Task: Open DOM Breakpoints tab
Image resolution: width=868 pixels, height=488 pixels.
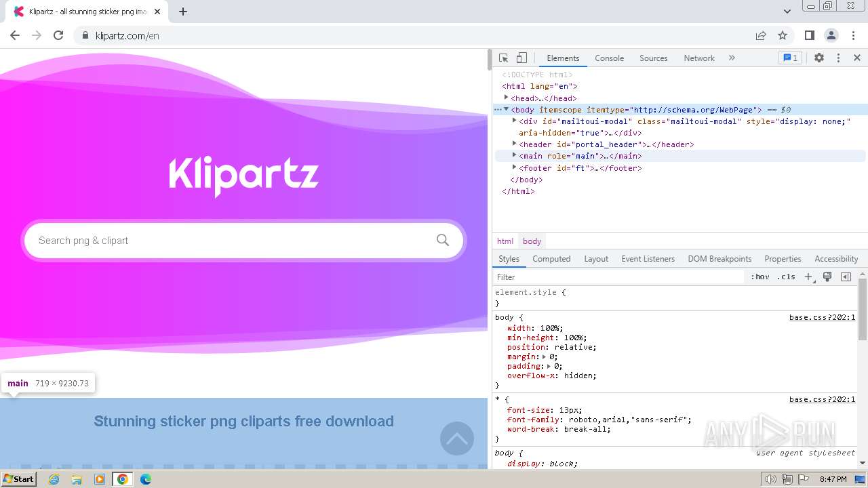Action: coord(719,259)
